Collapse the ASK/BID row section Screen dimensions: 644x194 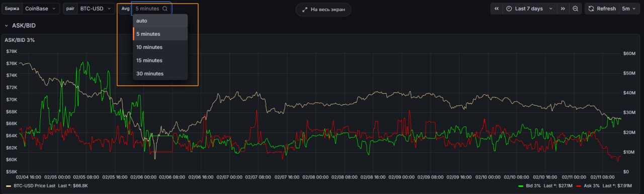(7, 25)
